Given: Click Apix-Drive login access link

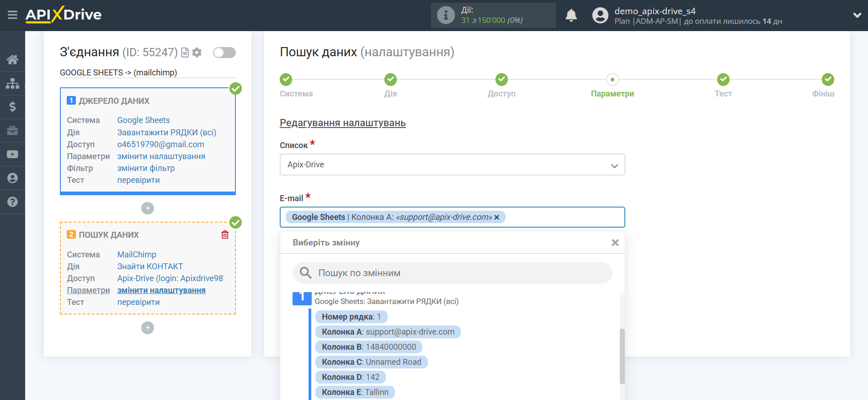Looking at the screenshot, I should [x=170, y=278].
